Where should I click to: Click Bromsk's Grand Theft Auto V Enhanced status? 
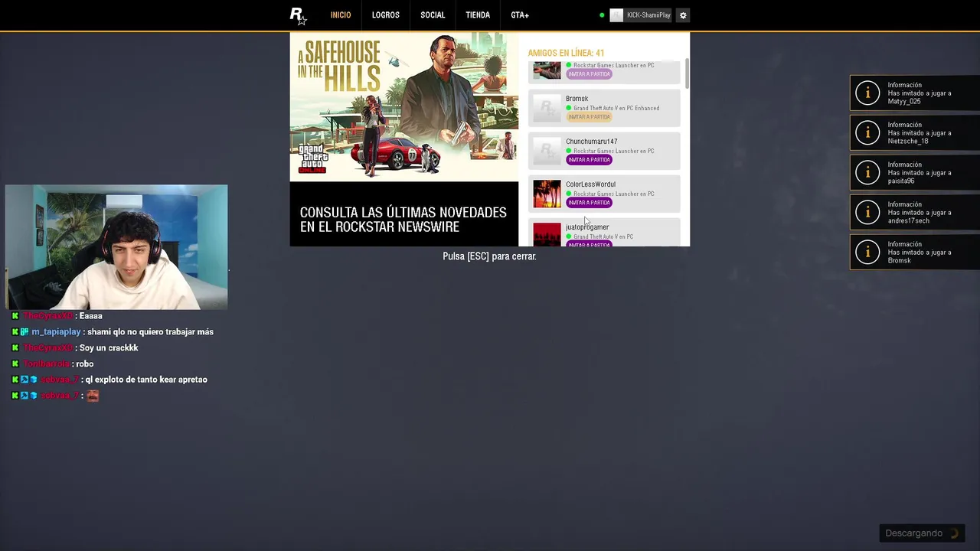click(x=616, y=108)
